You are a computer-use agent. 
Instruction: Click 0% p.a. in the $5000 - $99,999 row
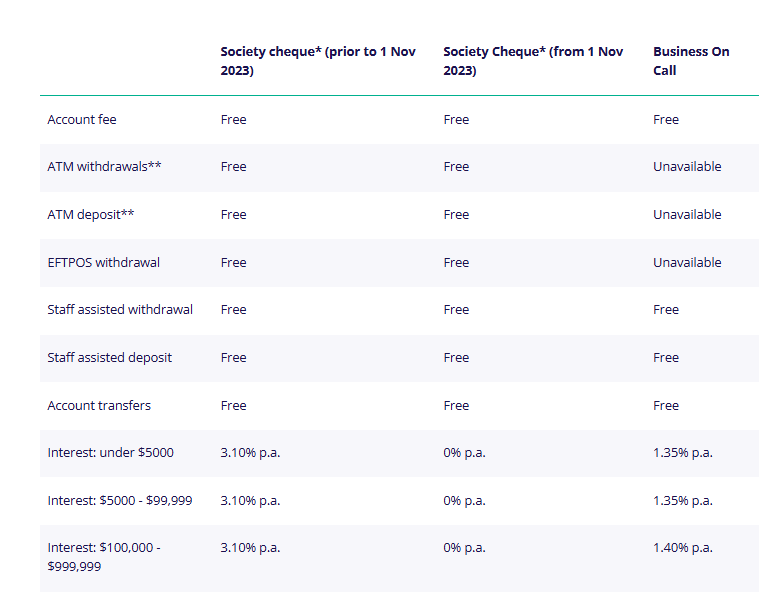(x=464, y=501)
